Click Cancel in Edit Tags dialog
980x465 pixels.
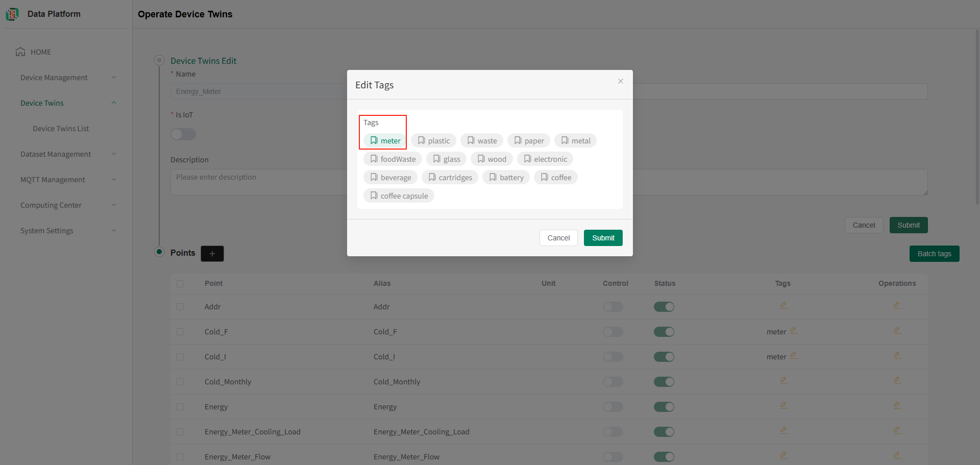pyautogui.click(x=558, y=238)
